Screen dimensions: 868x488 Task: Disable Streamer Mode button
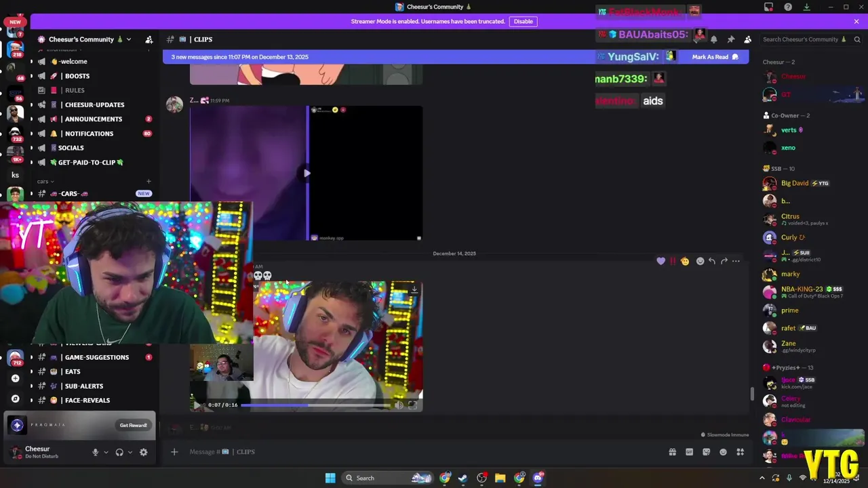pyautogui.click(x=523, y=22)
